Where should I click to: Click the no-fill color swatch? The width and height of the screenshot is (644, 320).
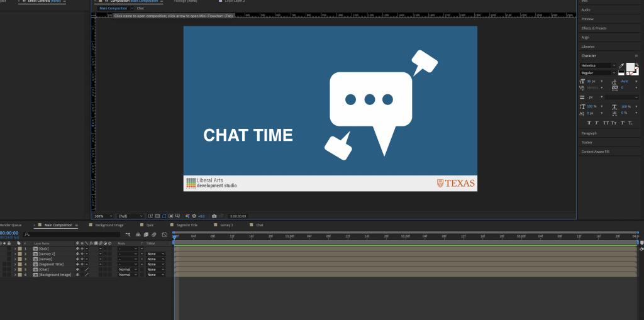pyautogui.click(x=628, y=73)
